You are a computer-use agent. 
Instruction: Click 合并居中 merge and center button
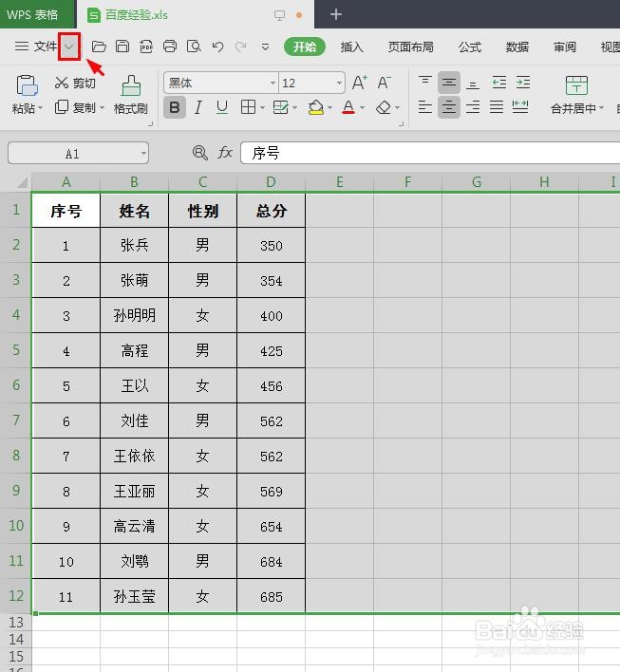[576, 95]
